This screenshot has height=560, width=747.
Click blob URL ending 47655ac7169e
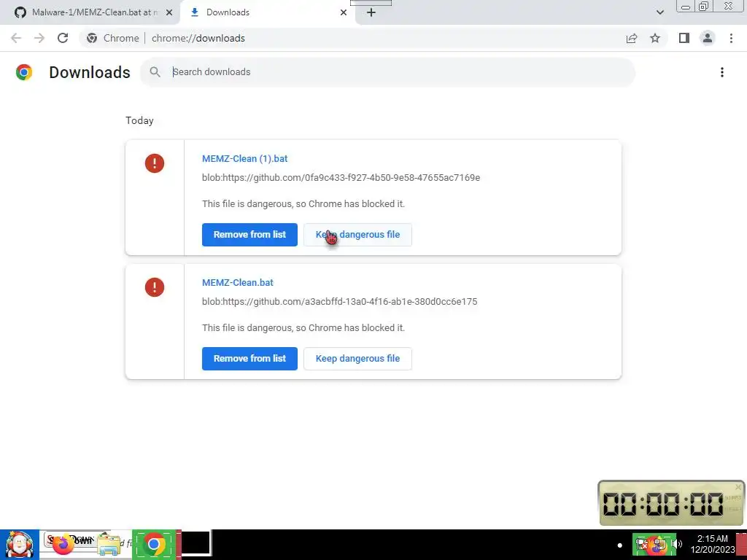pyautogui.click(x=341, y=178)
